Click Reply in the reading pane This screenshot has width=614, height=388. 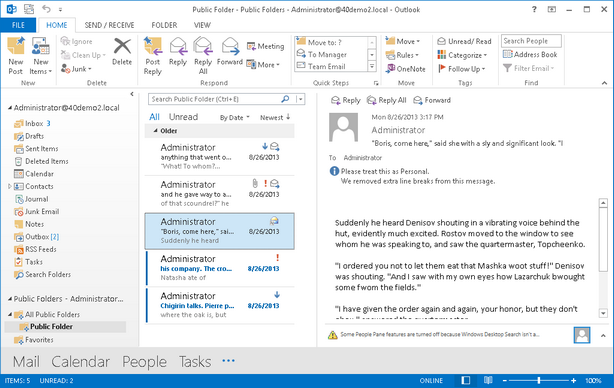346,100
